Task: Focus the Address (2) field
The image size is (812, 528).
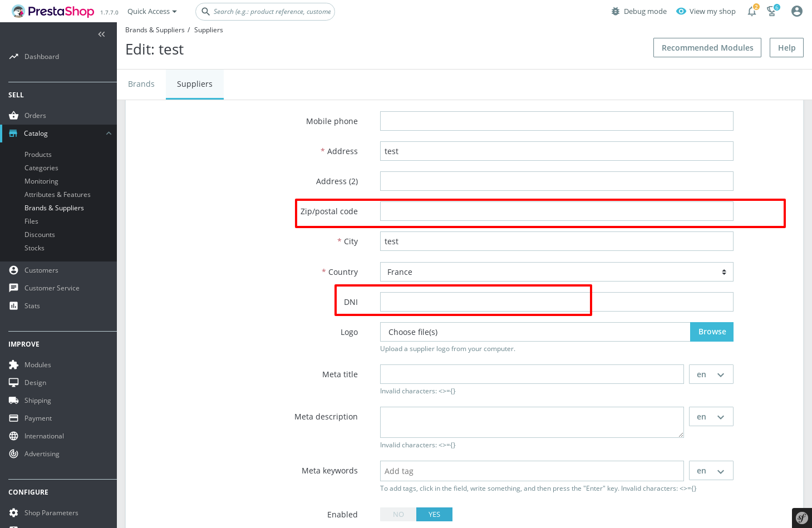Action: tap(557, 181)
